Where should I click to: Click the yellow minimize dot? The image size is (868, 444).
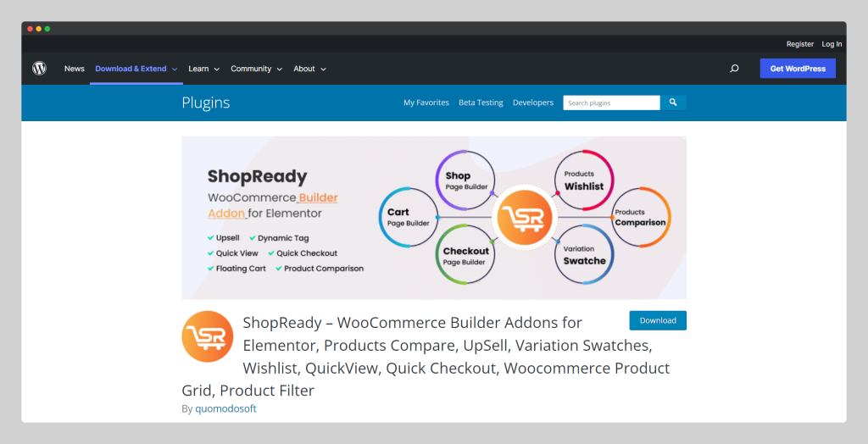tap(38, 29)
